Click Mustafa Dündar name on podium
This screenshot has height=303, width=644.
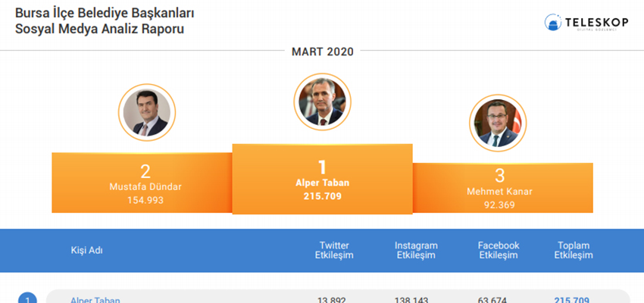145,187
